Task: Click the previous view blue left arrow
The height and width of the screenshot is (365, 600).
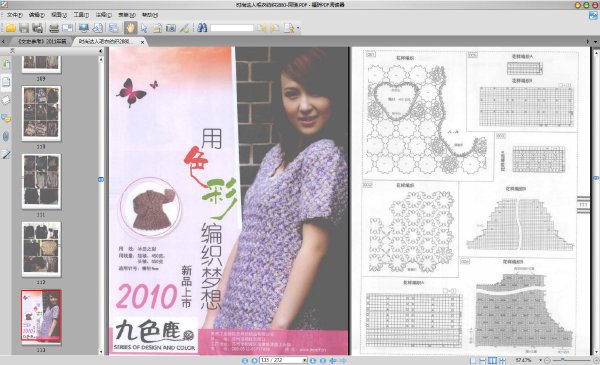Action: click(x=333, y=360)
